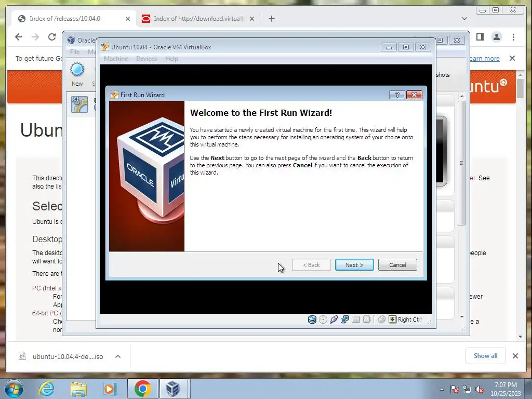Close the 'Index of /releases/10.04.0' tab
The width and height of the screenshot is (532, 399).
point(128,19)
